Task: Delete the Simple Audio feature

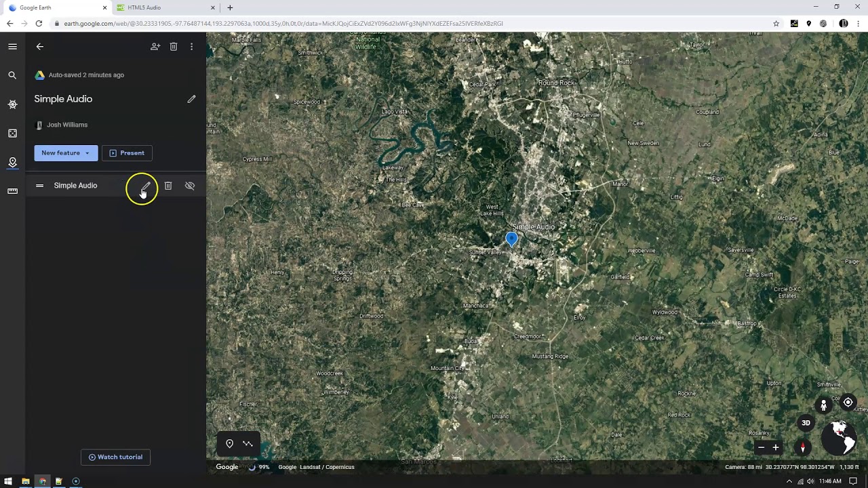Action: (x=168, y=186)
